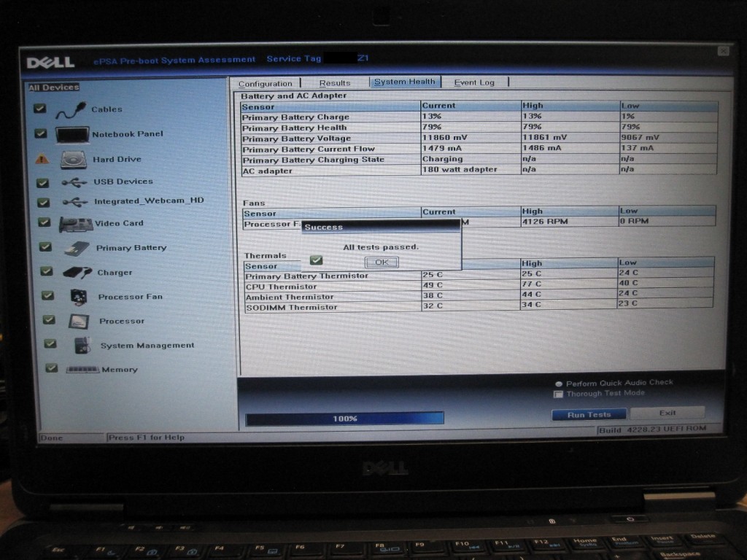
Task: Click the Primary Battery Thermistor row label
Action: click(307, 276)
